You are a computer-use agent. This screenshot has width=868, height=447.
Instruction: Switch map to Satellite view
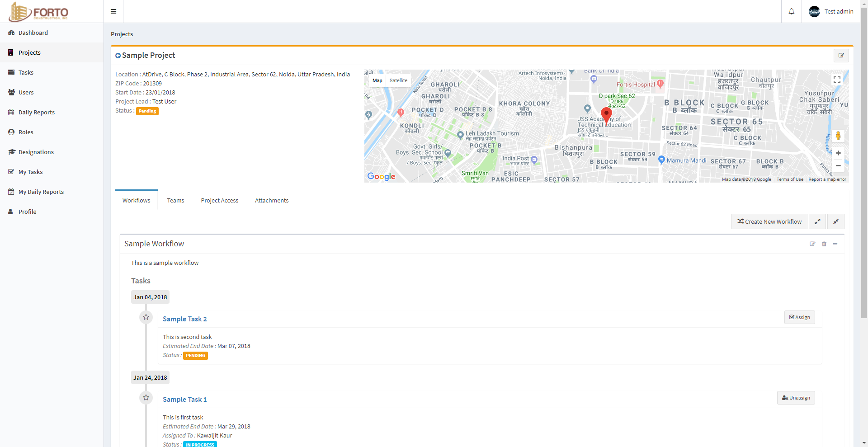(398, 80)
